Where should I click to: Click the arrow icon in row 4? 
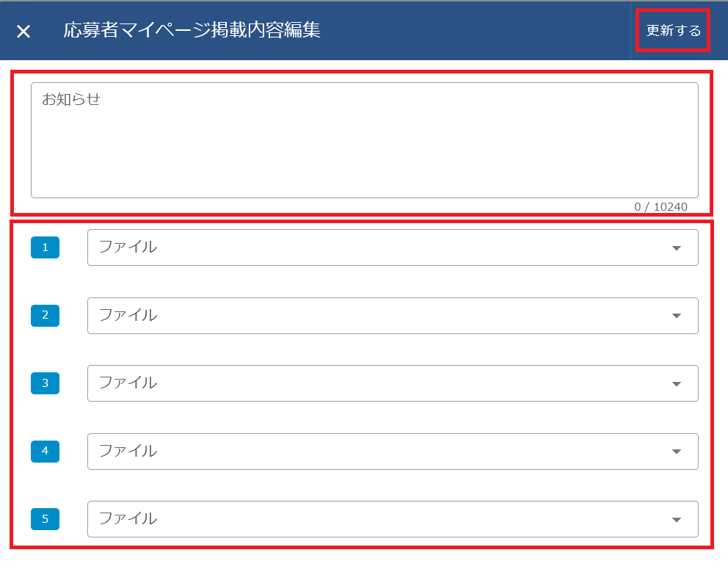[x=677, y=452]
